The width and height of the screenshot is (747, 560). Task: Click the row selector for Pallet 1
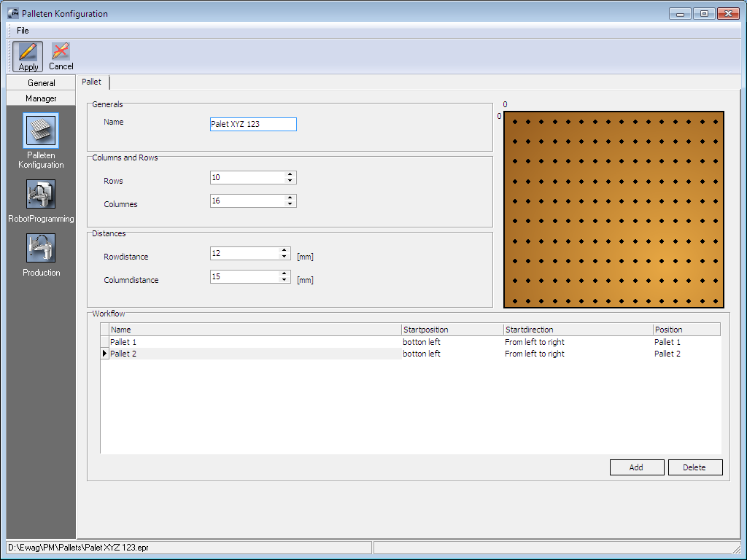tap(105, 342)
